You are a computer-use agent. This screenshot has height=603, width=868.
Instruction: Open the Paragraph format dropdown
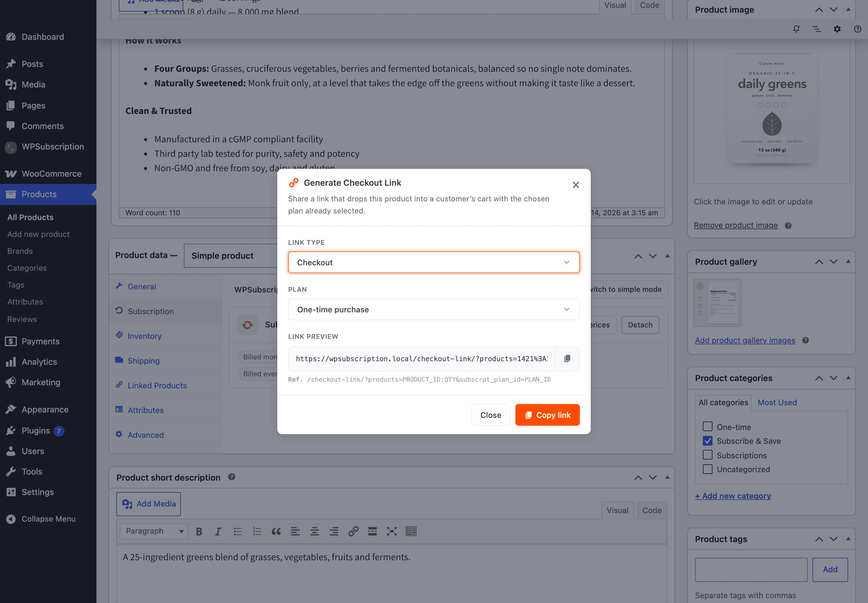154,531
